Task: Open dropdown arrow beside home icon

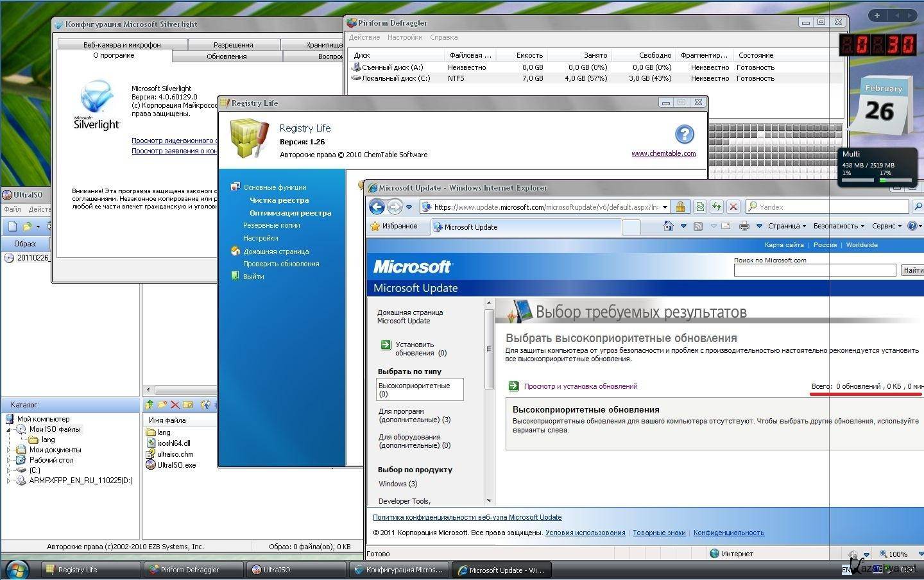Action: [x=683, y=226]
